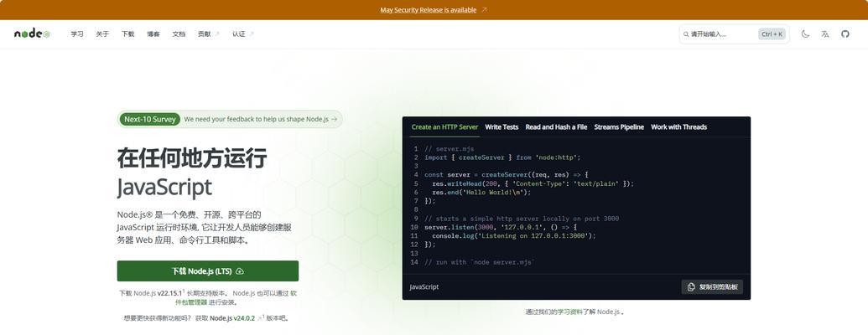
Task: Open the v22.15.1 version link
Action: (170, 293)
